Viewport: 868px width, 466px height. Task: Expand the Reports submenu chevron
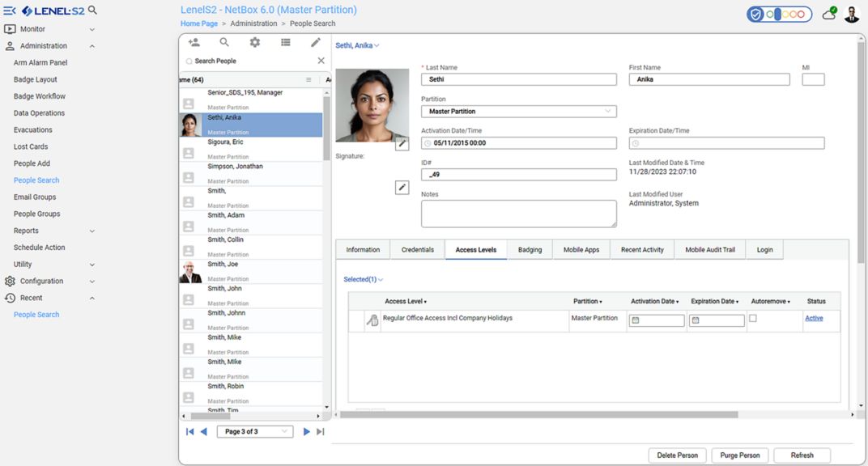click(91, 231)
